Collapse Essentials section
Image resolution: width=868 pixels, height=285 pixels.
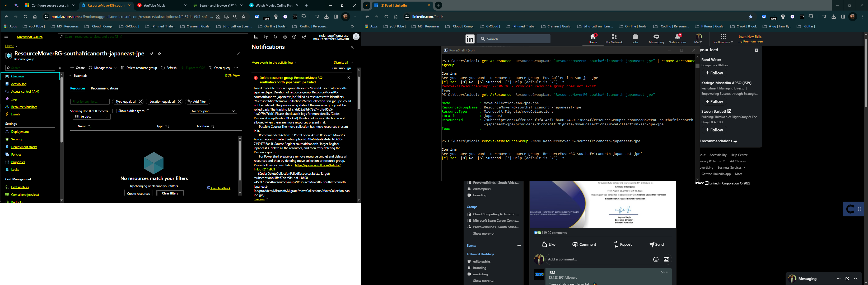pyautogui.click(x=70, y=76)
